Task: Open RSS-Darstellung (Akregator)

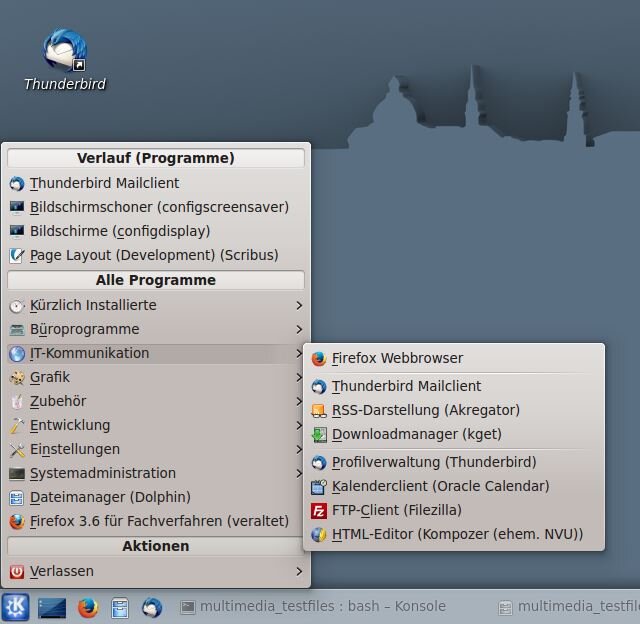Action: [x=454, y=411]
